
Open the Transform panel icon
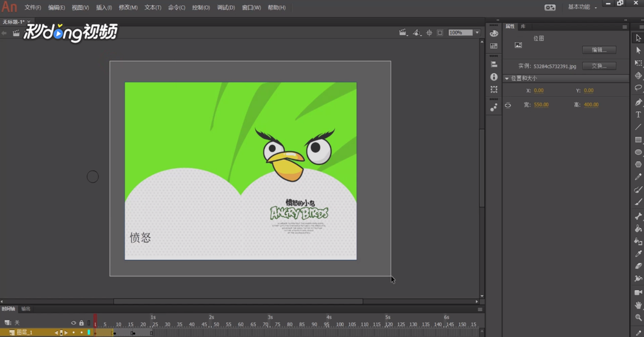(494, 90)
